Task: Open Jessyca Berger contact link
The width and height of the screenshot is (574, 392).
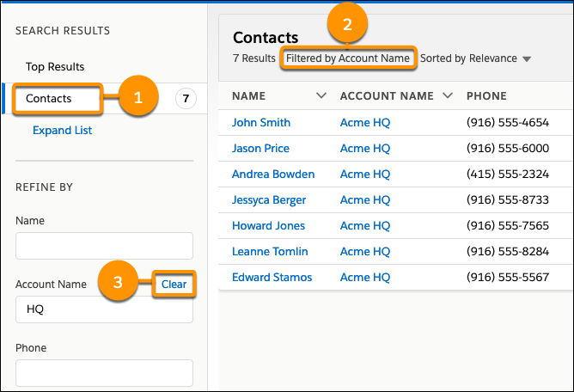Action: (x=269, y=200)
